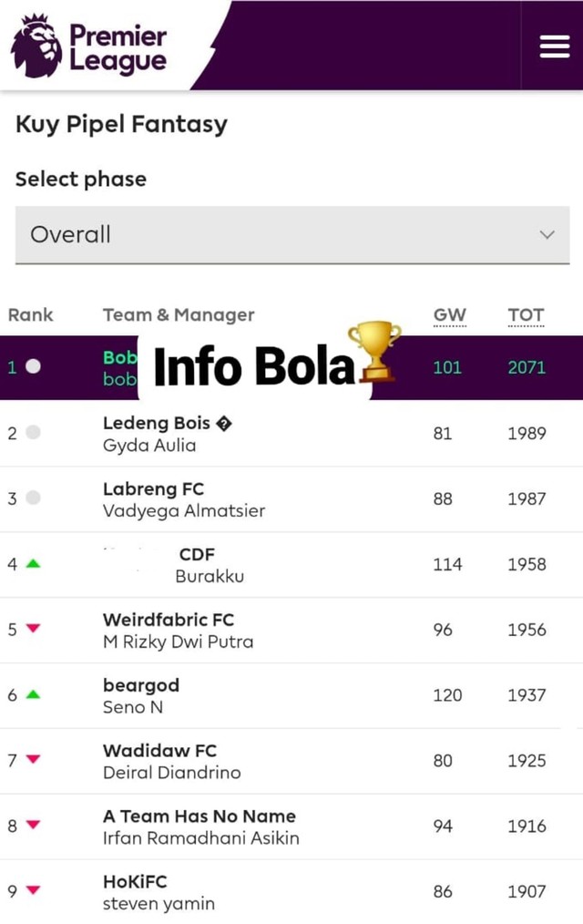Open the Overall phase dropdown

[292, 234]
